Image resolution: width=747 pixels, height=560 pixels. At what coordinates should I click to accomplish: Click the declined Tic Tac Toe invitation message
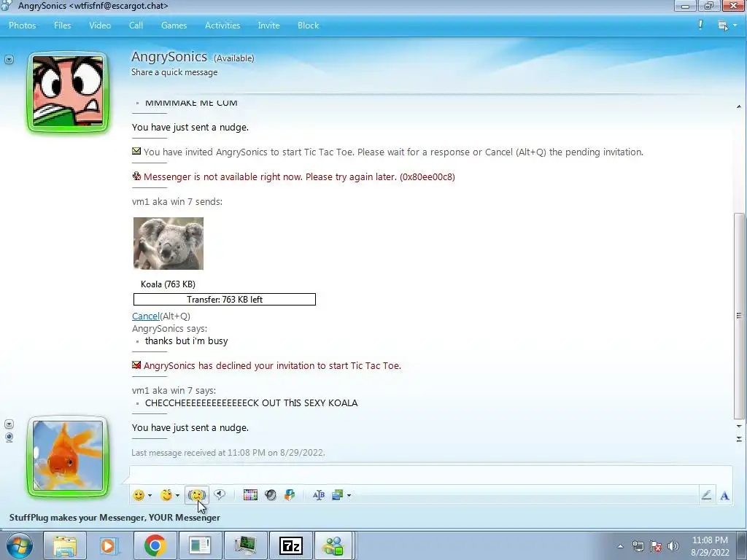(272, 366)
